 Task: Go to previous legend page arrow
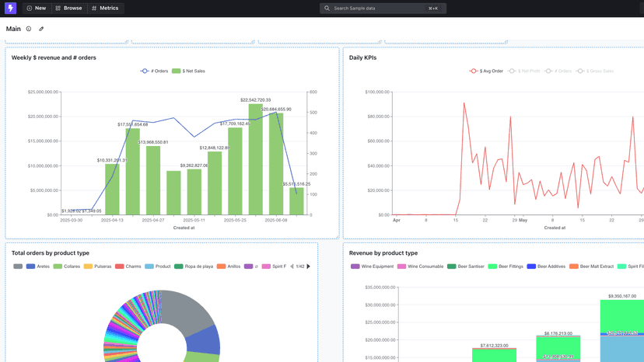(292, 266)
